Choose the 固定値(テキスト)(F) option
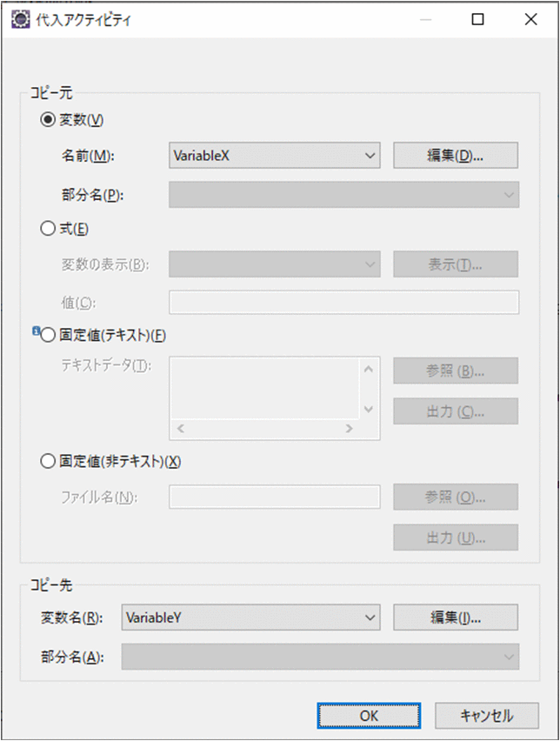Screen dimensions: 560x741 48,333
